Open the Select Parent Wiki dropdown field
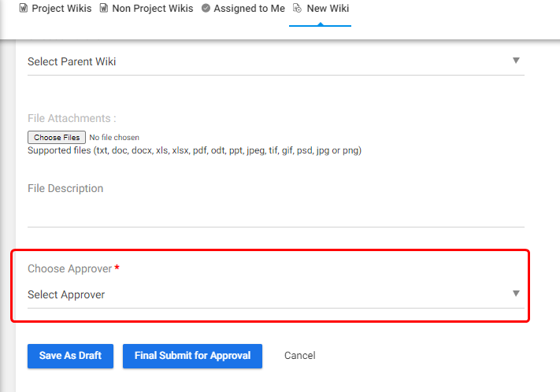Viewport: 560px width, 392px height. [276, 61]
